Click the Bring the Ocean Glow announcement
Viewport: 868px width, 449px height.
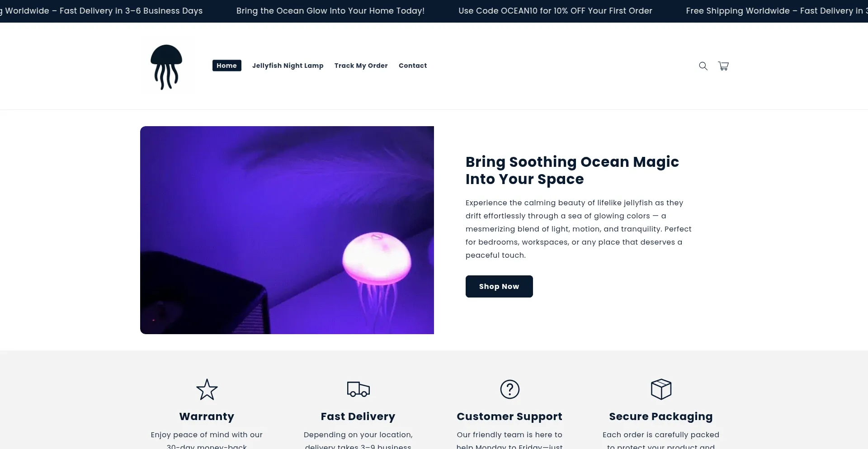tap(330, 11)
